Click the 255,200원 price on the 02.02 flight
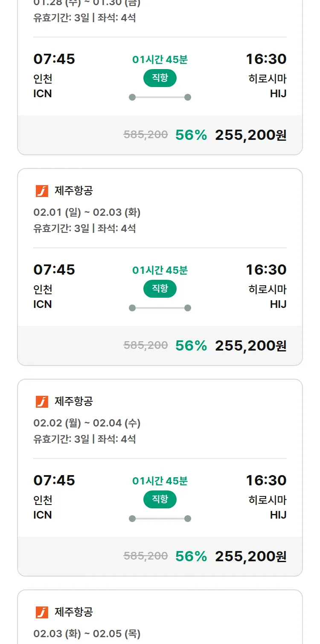The image size is (320, 644). (251, 557)
